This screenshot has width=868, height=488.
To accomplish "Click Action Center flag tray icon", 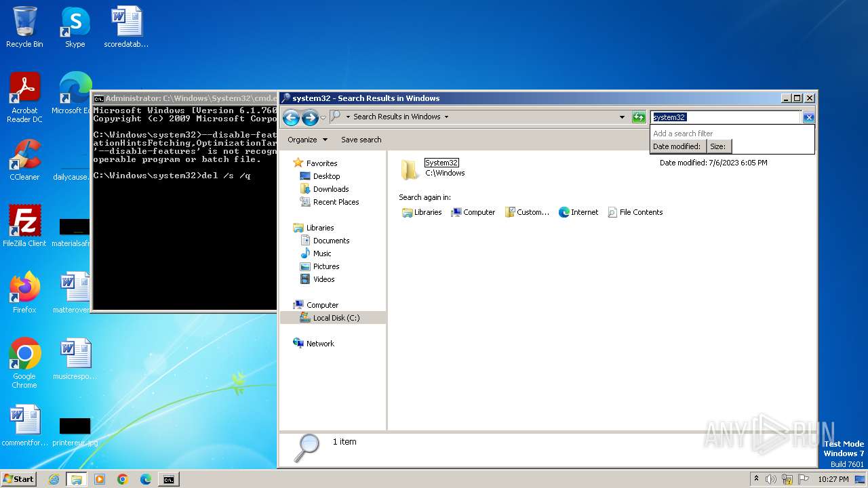I will click(803, 479).
